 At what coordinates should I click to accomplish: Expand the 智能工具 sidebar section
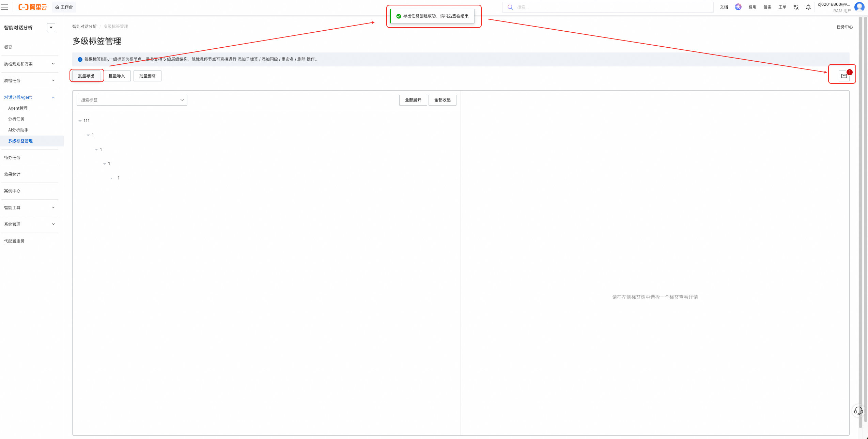(x=29, y=208)
